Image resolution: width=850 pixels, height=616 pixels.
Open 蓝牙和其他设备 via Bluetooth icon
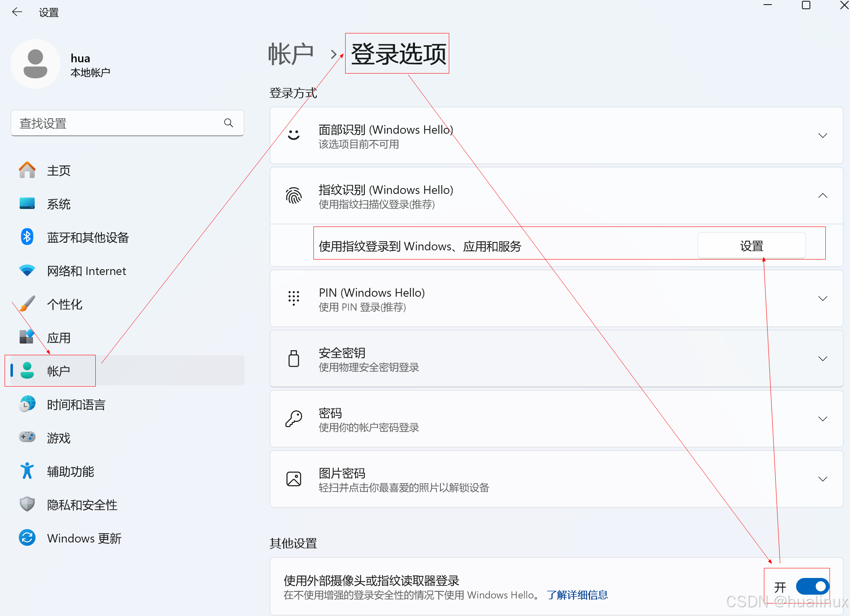[x=27, y=237]
